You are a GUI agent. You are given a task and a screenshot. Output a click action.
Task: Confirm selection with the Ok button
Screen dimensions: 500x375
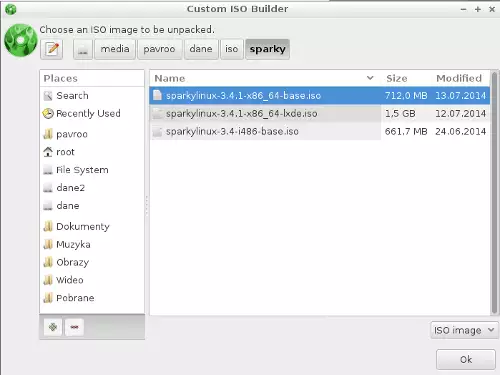click(466, 359)
